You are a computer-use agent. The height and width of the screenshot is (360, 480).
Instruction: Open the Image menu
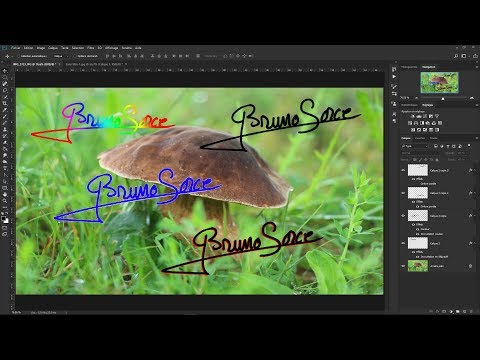coord(41,48)
